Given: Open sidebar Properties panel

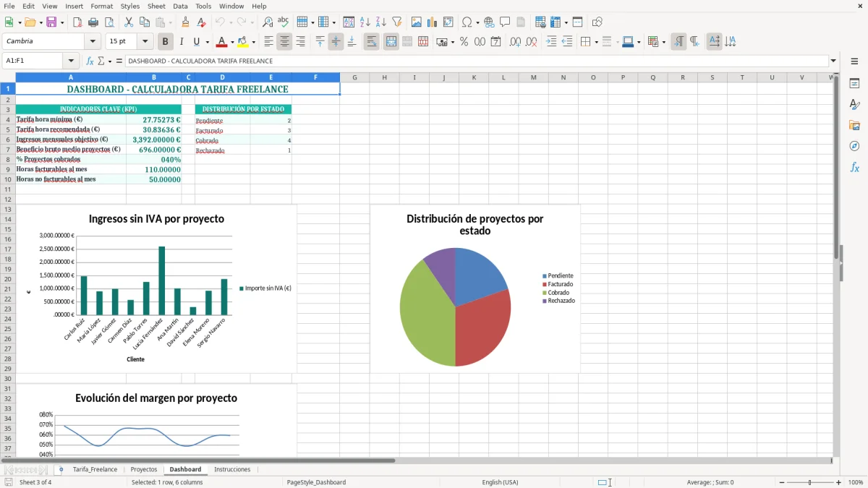Looking at the screenshot, I should (854, 84).
